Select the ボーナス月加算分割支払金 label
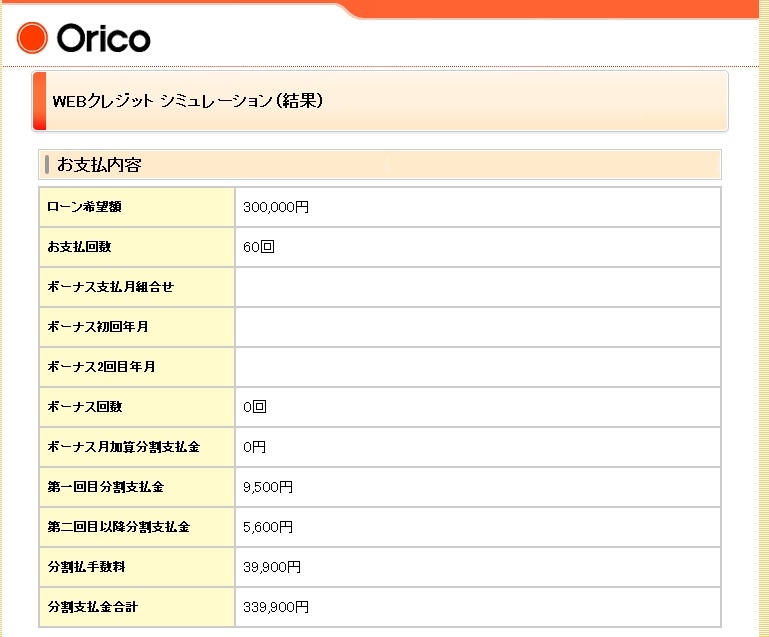769x637 pixels. point(123,447)
